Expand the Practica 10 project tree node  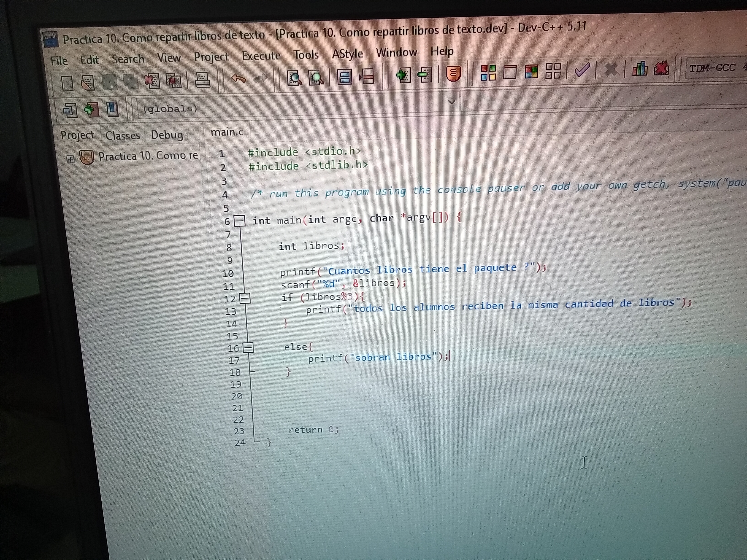coord(70,159)
